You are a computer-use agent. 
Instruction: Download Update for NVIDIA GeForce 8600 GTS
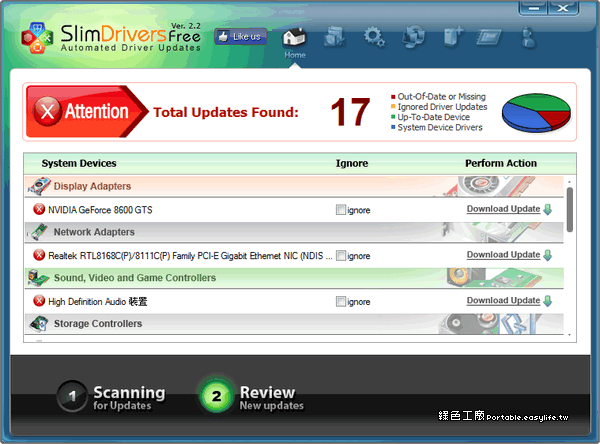(x=503, y=209)
